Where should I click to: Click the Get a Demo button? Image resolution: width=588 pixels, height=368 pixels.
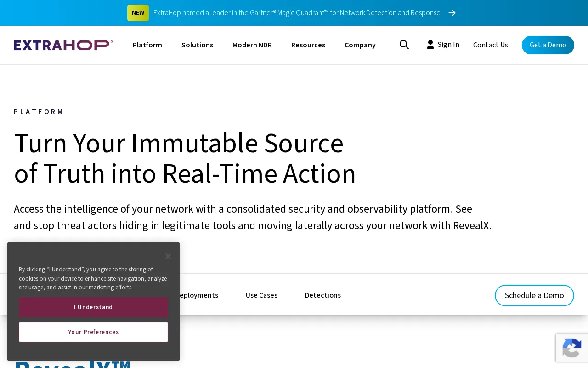click(548, 45)
